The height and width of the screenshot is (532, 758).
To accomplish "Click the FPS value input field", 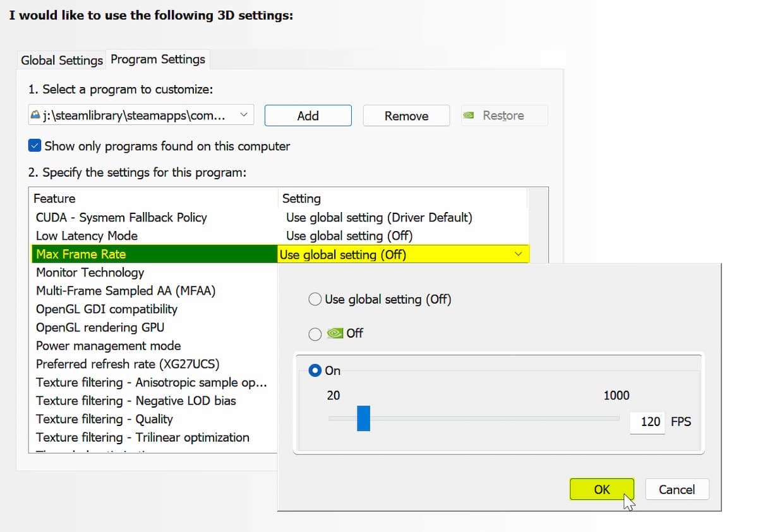I will pos(648,422).
